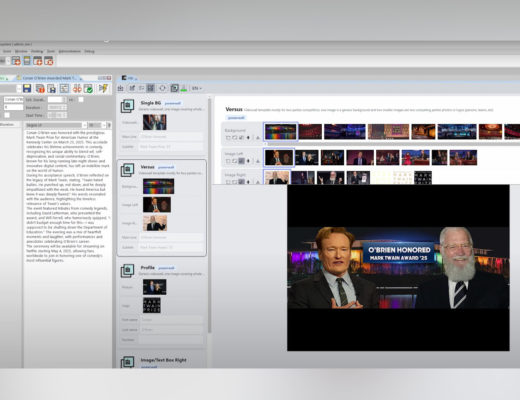The width and height of the screenshot is (520, 400).
Task: Click the Main Line field in Single BG card
Action: [x=171, y=137]
